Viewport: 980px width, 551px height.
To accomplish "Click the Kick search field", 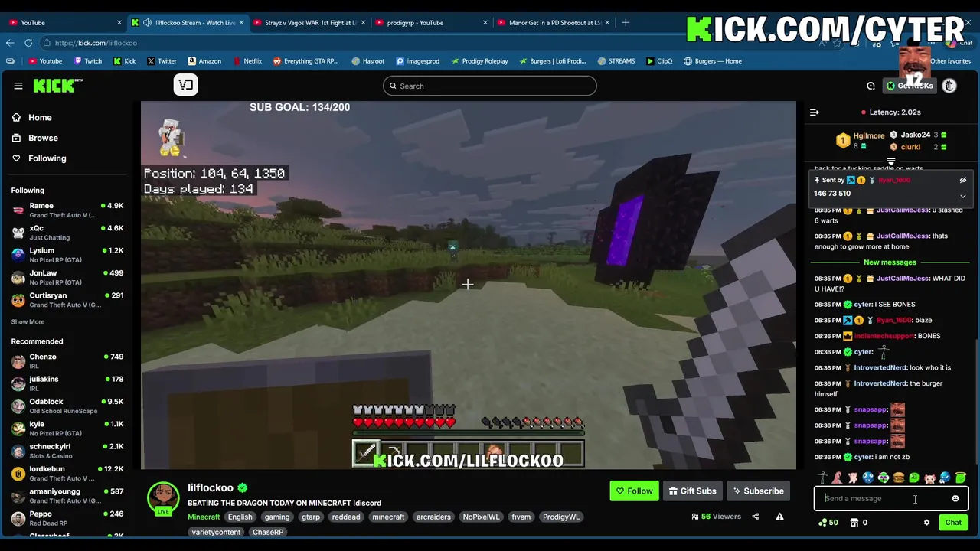I will [x=490, y=86].
